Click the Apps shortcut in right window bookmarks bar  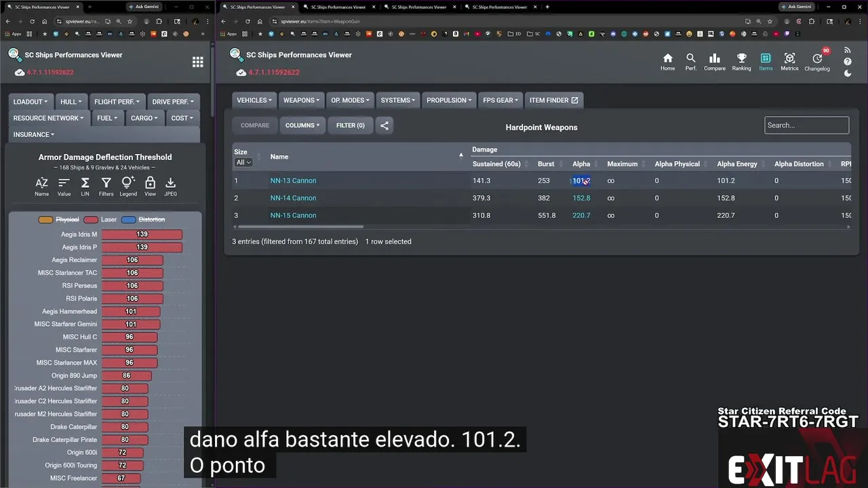(x=228, y=33)
